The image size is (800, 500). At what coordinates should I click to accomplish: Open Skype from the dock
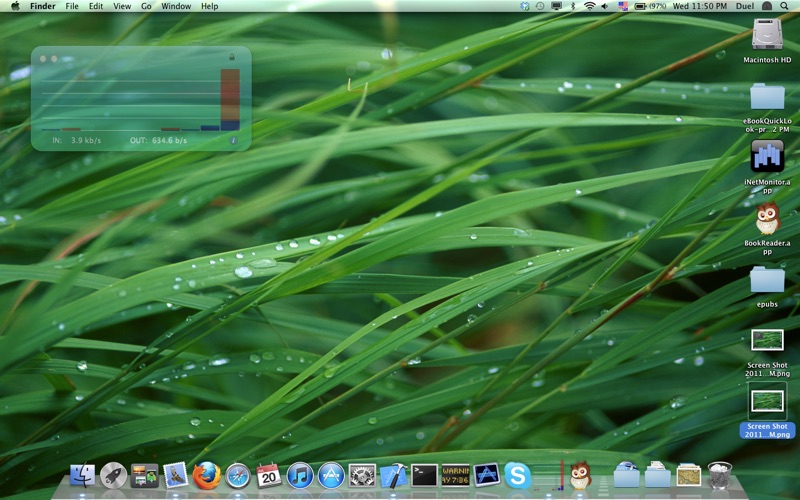tap(517, 475)
